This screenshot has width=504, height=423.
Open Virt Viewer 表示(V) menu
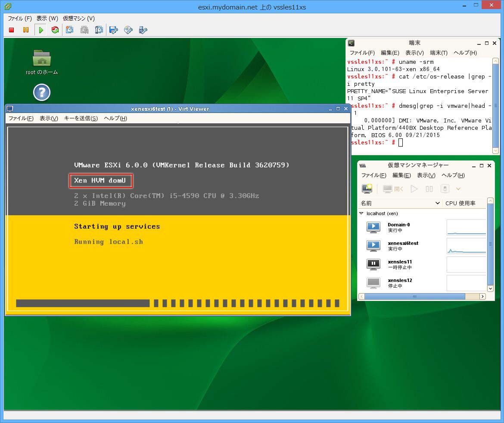[x=49, y=119]
